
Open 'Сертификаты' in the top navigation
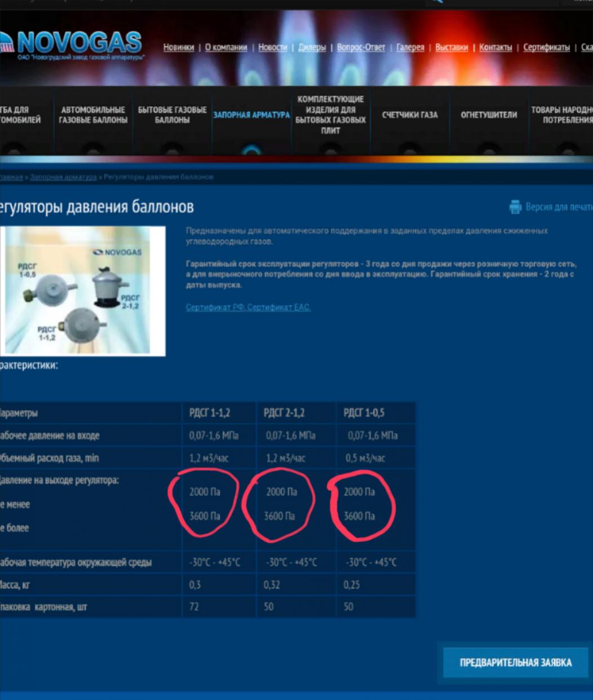coord(546,47)
